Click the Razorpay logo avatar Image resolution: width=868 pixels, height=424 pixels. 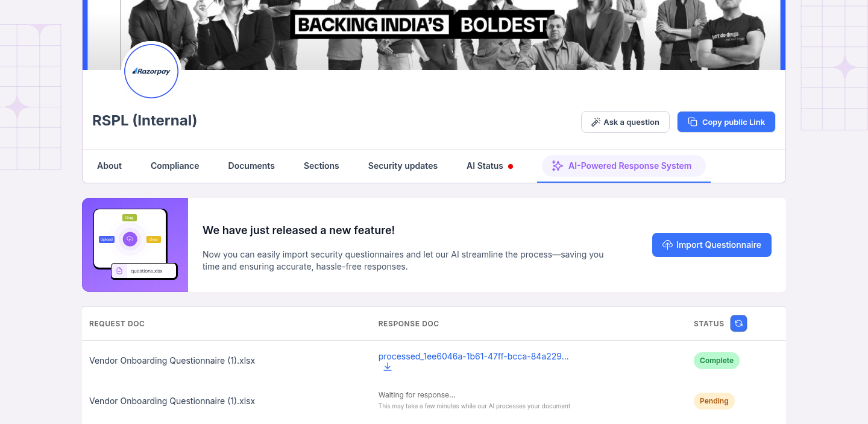coord(151,71)
